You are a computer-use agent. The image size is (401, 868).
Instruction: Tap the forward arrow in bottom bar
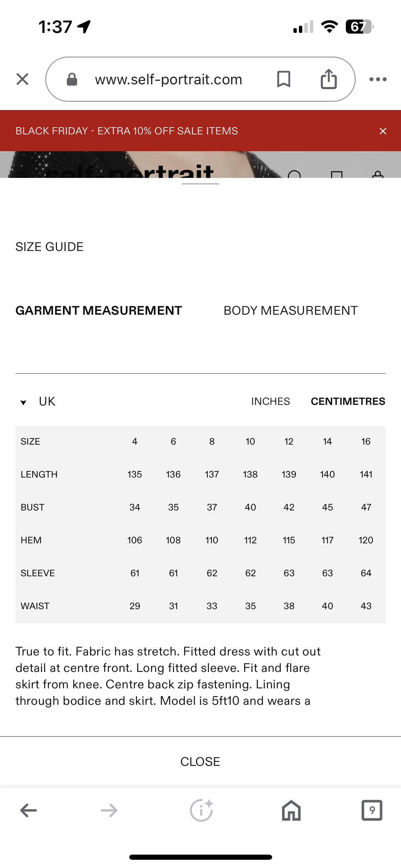[109, 810]
